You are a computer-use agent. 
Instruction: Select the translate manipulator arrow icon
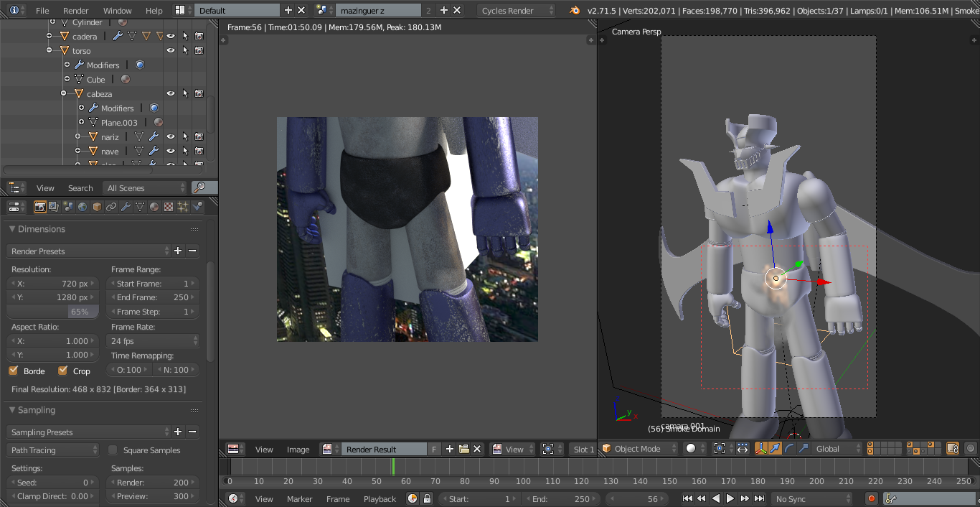[776, 449]
